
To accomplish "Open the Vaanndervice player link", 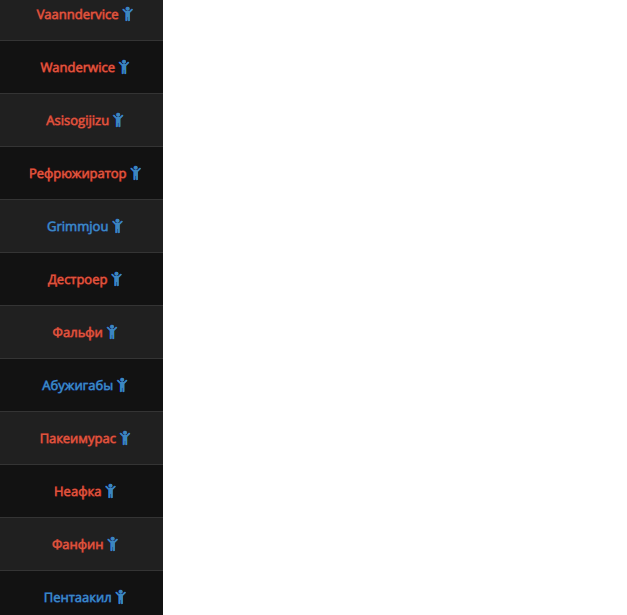I will [78, 14].
